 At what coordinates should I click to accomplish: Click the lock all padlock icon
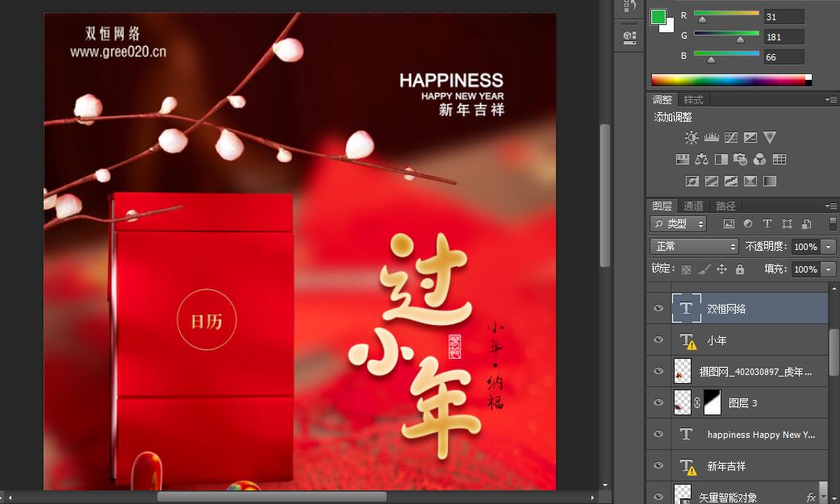click(740, 269)
